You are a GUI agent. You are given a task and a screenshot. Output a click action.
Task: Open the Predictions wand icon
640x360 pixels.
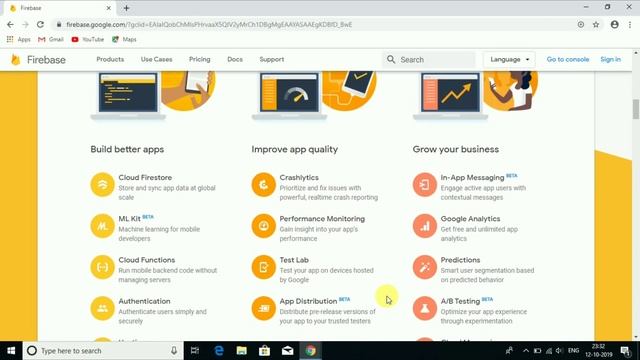tap(425, 267)
